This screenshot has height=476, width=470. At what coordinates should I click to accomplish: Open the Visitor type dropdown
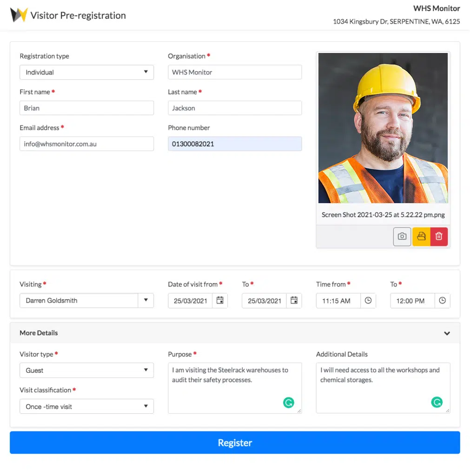[86, 370]
